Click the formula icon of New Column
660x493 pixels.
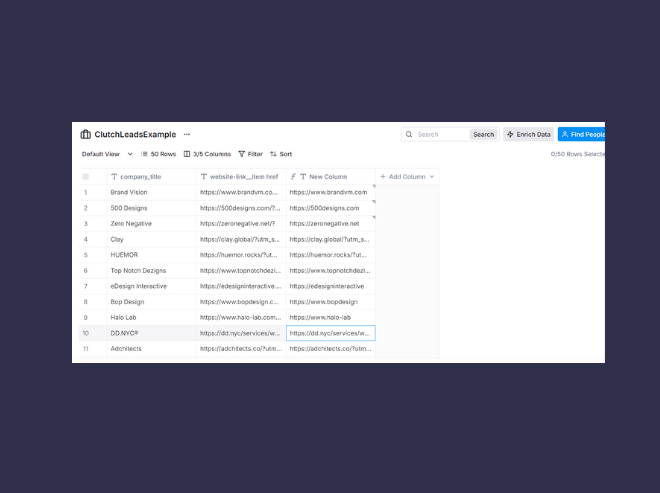[x=293, y=177]
